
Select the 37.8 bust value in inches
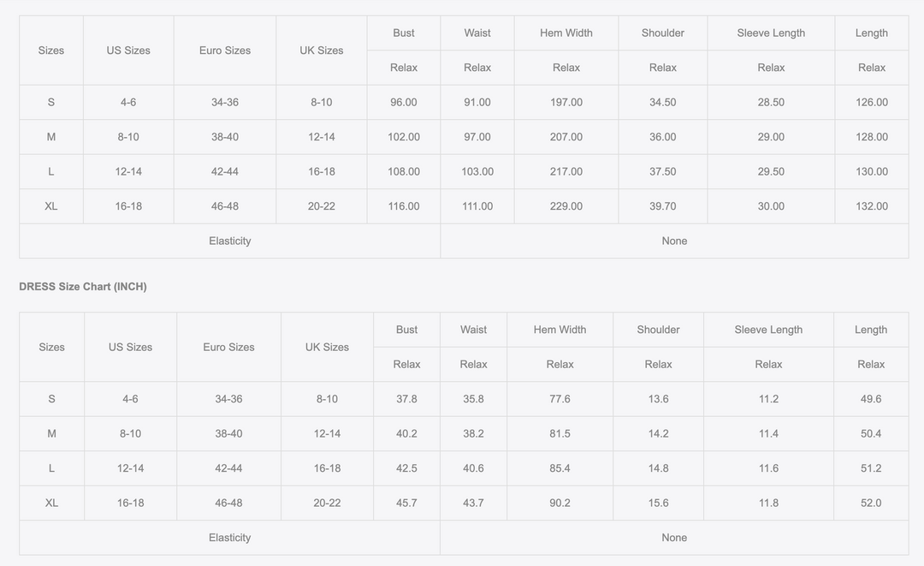point(407,399)
